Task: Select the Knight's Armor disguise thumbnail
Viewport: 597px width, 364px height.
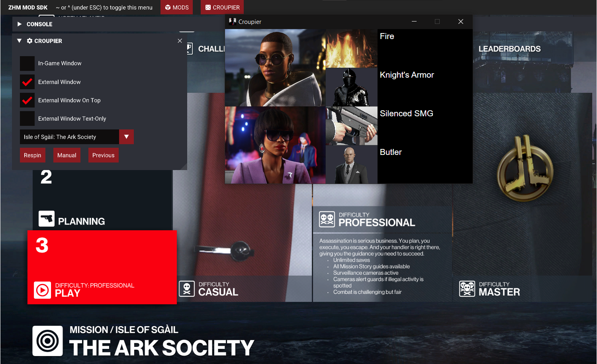Action: tap(352, 87)
